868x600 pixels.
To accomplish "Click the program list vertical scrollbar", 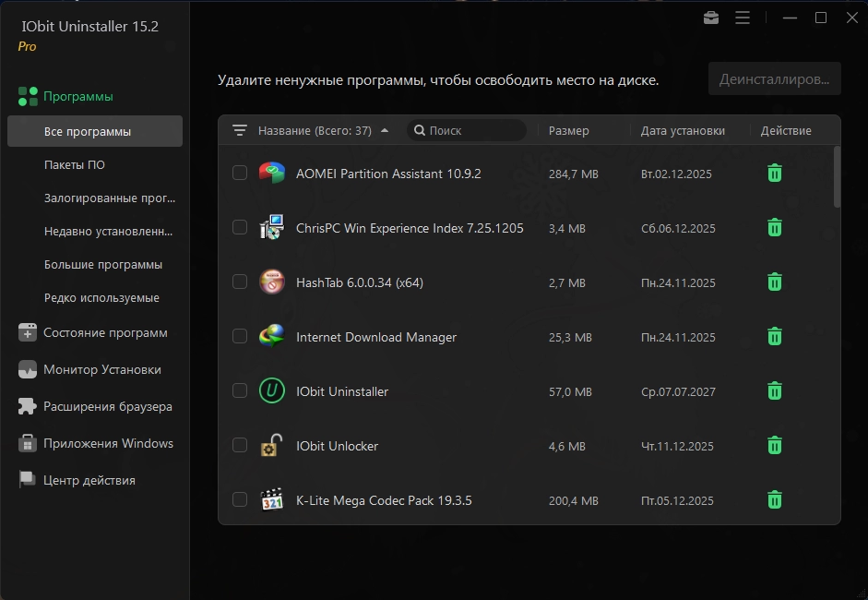I will pos(837,177).
